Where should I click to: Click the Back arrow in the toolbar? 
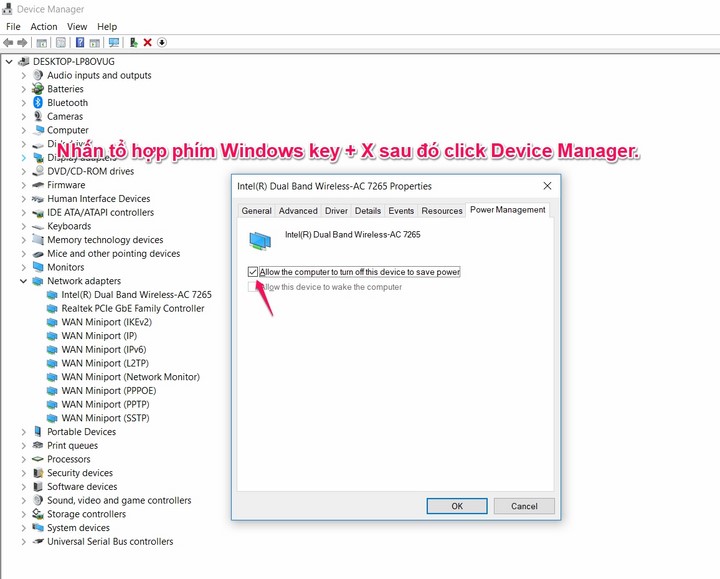8,43
